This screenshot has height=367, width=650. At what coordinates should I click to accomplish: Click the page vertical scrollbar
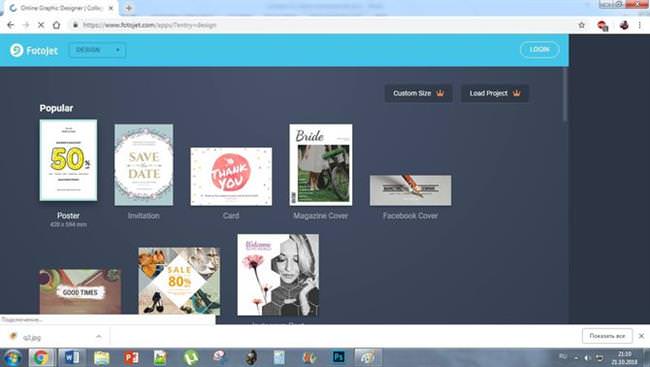point(565,95)
